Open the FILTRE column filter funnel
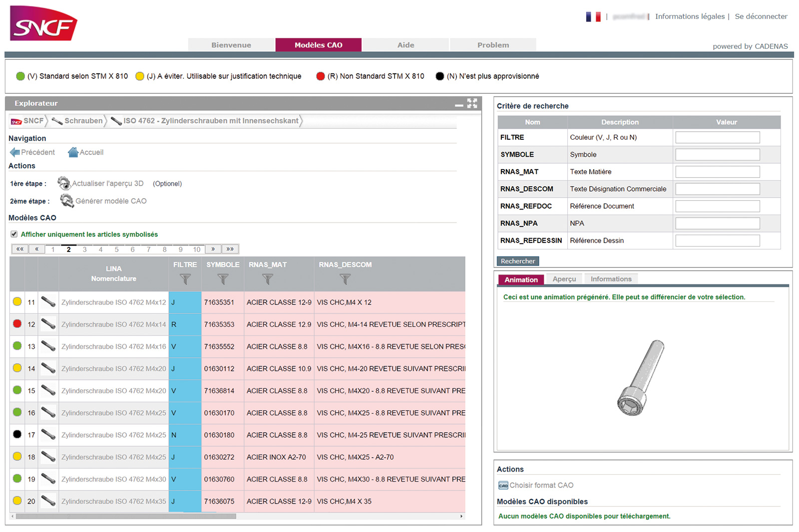The height and width of the screenshot is (532, 799). (x=185, y=279)
